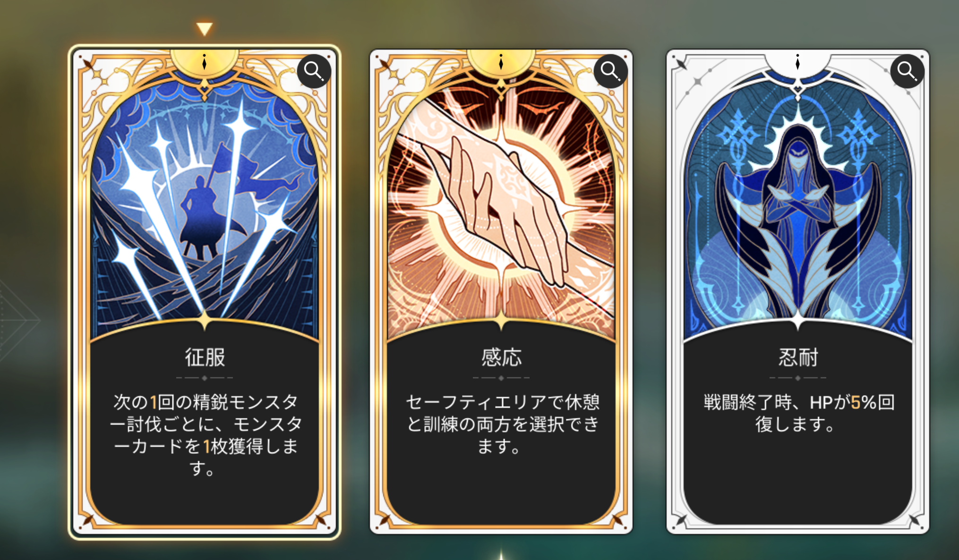Viewport: 959px width, 560px height.
Task: Click the divider ornament under 感応 title
Action: pyautogui.click(x=501, y=378)
